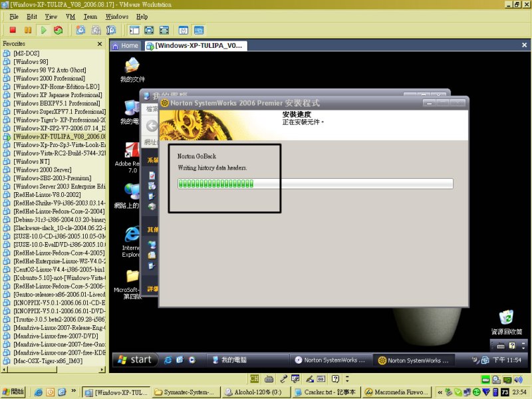
Task: Select [Mac-OSX-Tiger-x86_IMG] favorite
Action: [x=48, y=361]
